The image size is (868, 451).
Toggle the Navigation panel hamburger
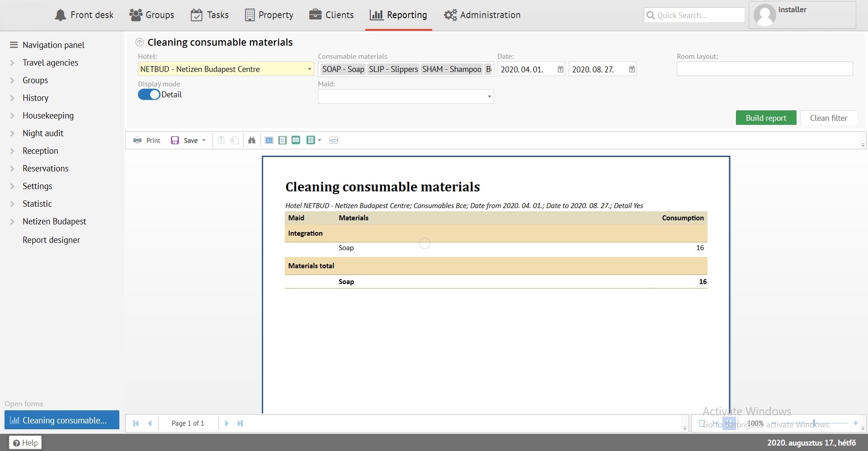tap(14, 45)
